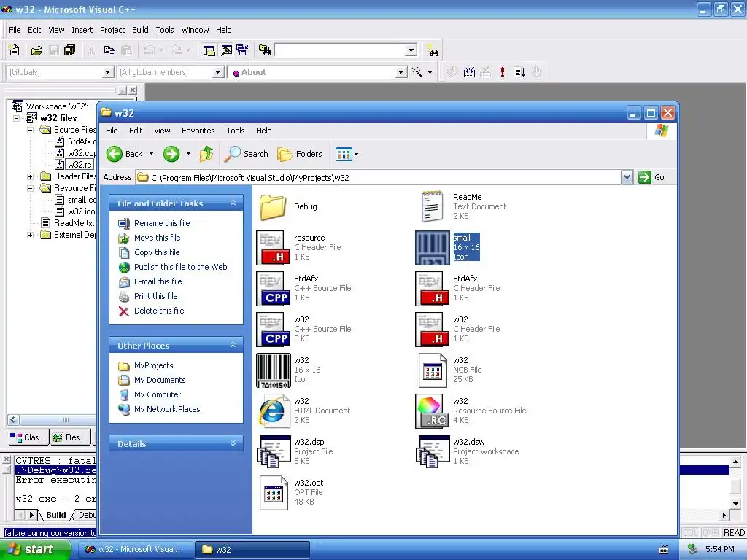Select the w32 HTML Document file icon
This screenshot has width=747, height=560.
[x=274, y=411]
